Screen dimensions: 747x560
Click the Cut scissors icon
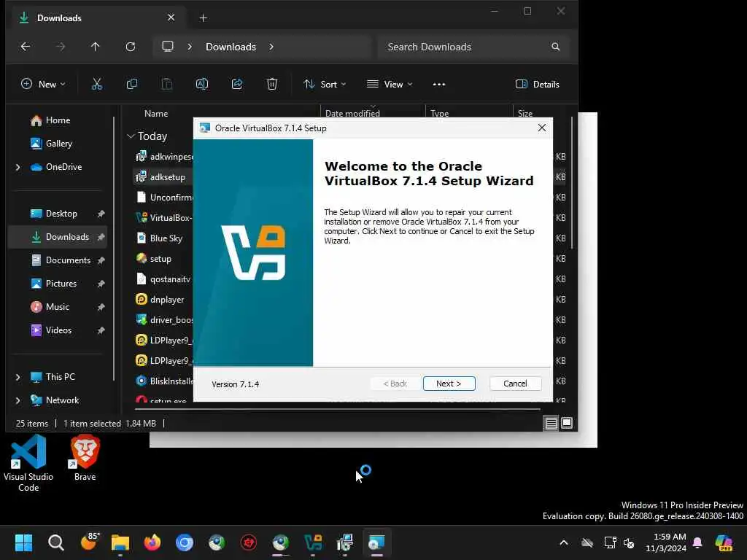pyautogui.click(x=97, y=85)
